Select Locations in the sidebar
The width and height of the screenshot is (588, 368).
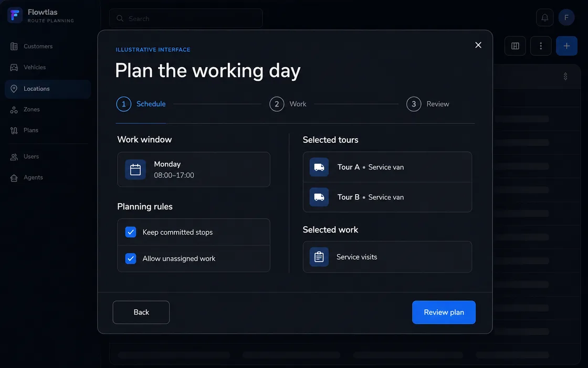click(48, 89)
